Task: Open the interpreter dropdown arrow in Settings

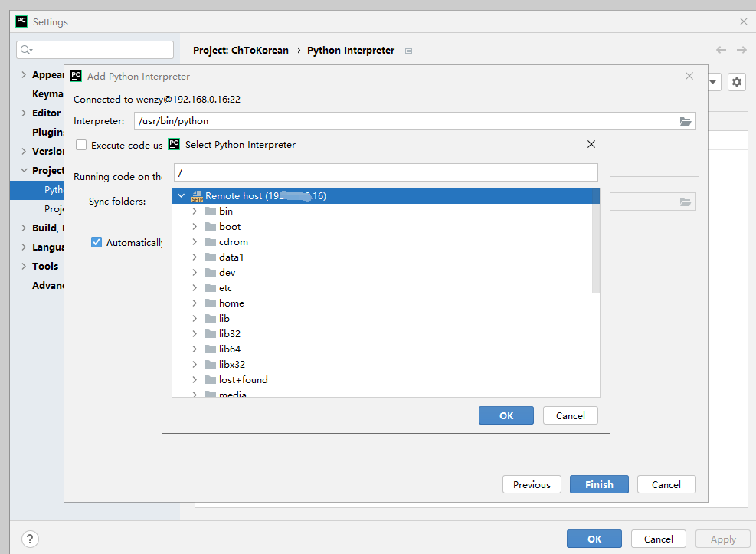Action: click(x=712, y=82)
